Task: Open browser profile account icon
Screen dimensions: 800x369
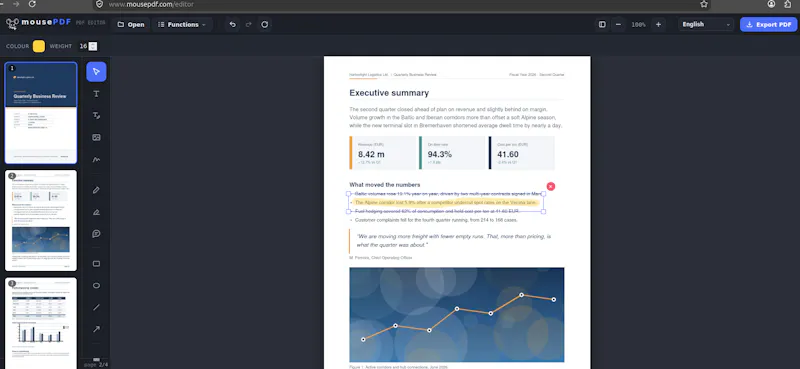Action: coord(771,4)
